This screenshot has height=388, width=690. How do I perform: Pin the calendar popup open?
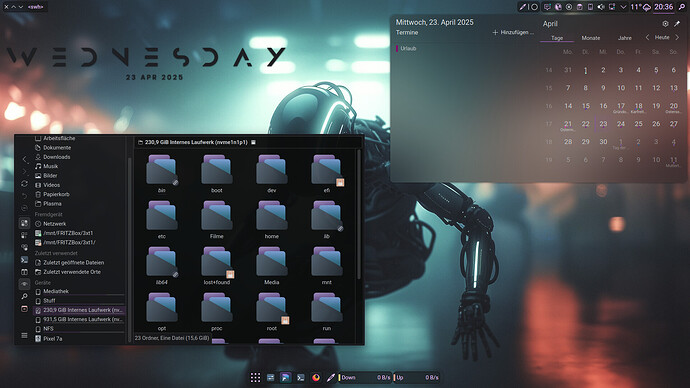tap(677, 24)
